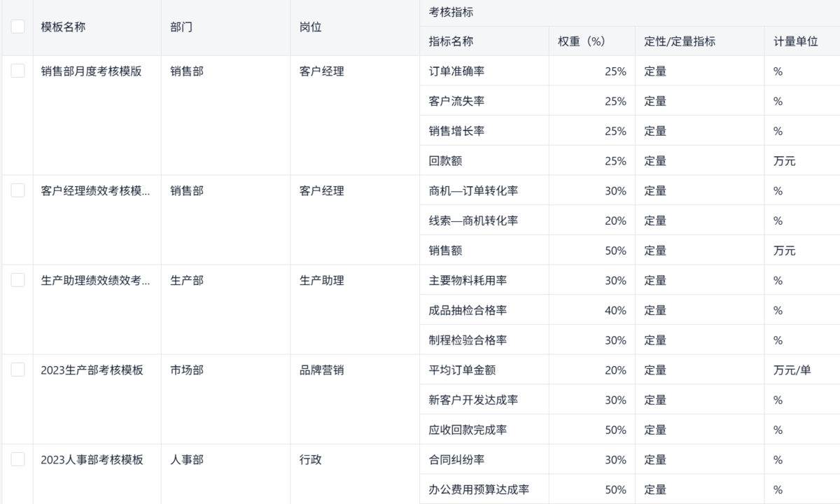
Task: Click the 订单准确率 indicator cell
Action: (456, 71)
